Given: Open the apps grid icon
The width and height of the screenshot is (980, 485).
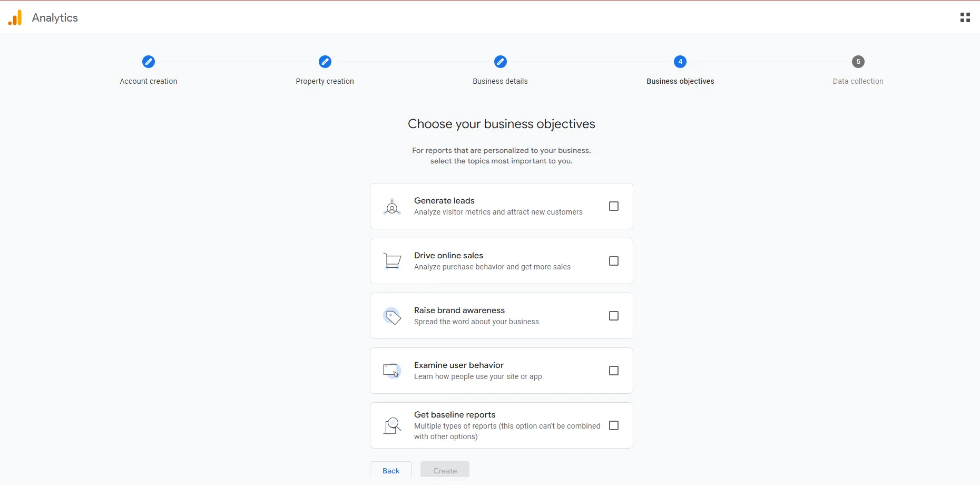Looking at the screenshot, I should [965, 18].
